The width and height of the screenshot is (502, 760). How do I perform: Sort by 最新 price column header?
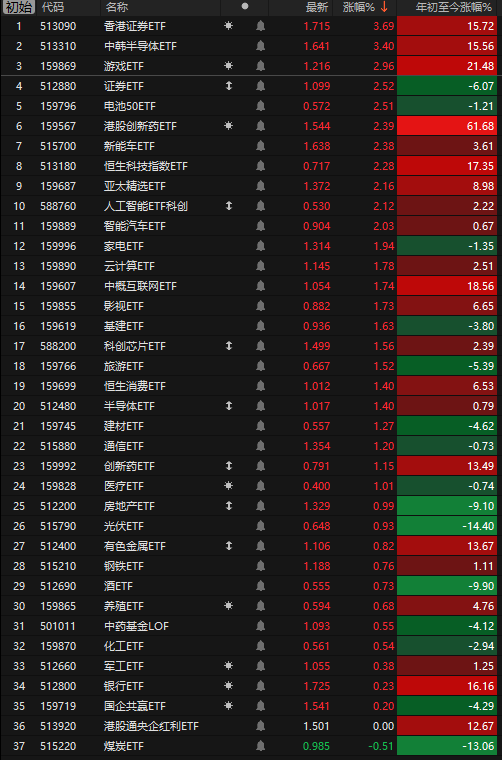point(317,7)
